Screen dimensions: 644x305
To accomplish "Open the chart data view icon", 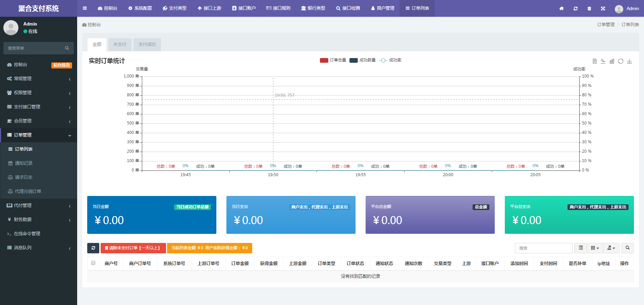I will (594, 61).
